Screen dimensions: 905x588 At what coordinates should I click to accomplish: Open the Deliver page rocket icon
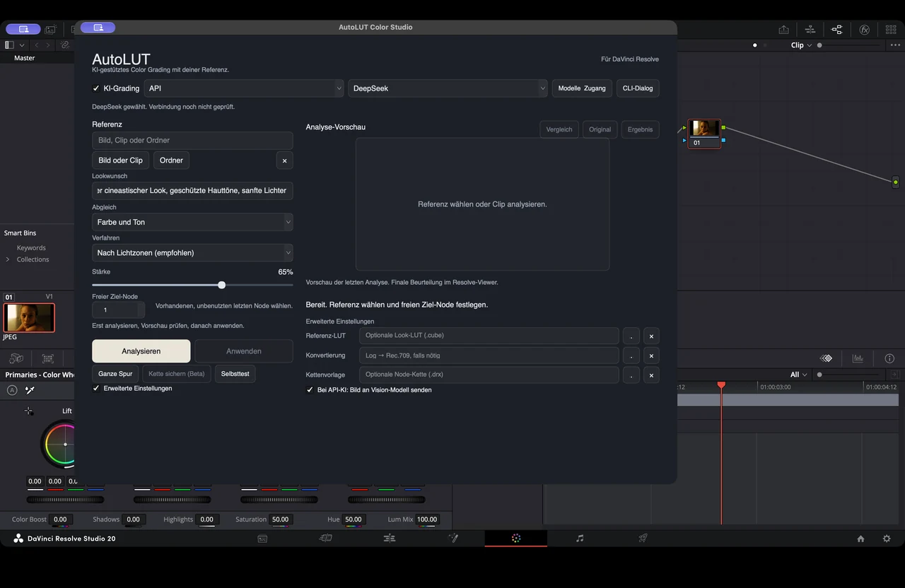pos(643,539)
